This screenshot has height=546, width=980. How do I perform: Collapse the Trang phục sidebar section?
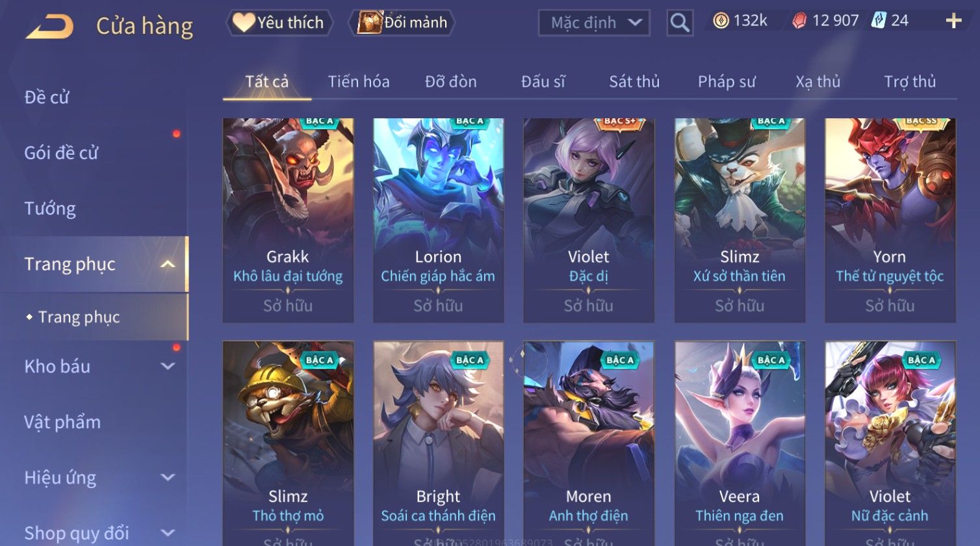pos(168,264)
